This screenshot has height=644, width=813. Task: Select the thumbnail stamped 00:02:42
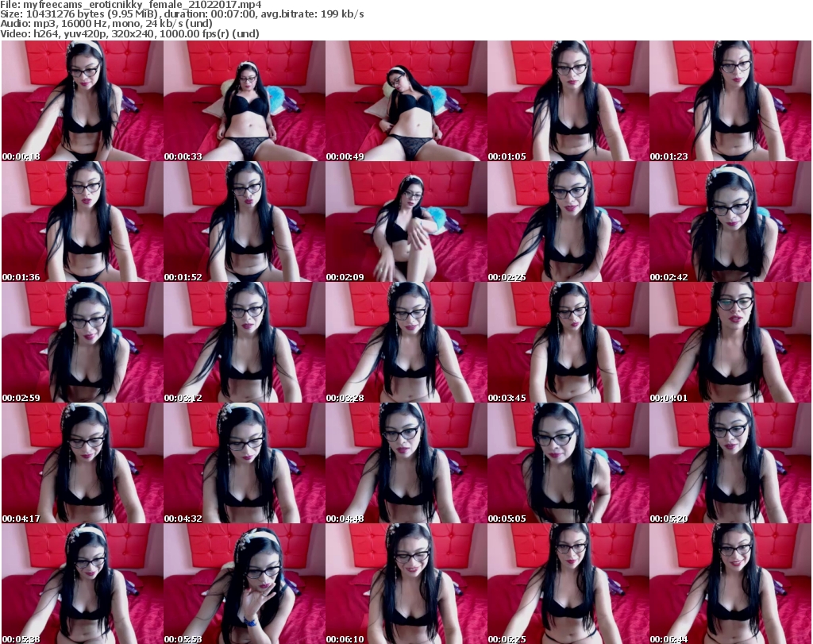click(x=730, y=222)
